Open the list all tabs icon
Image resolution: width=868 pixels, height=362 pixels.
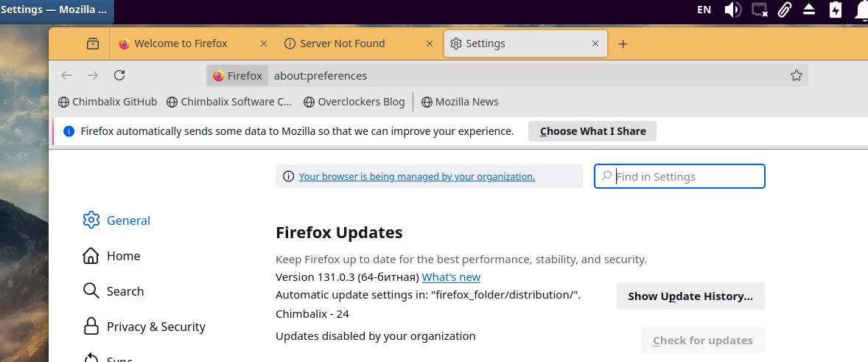pos(93,43)
